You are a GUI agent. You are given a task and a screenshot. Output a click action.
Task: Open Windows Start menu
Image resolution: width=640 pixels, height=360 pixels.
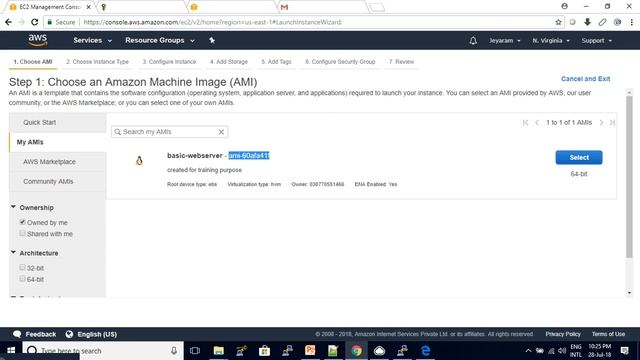point(11,351)
